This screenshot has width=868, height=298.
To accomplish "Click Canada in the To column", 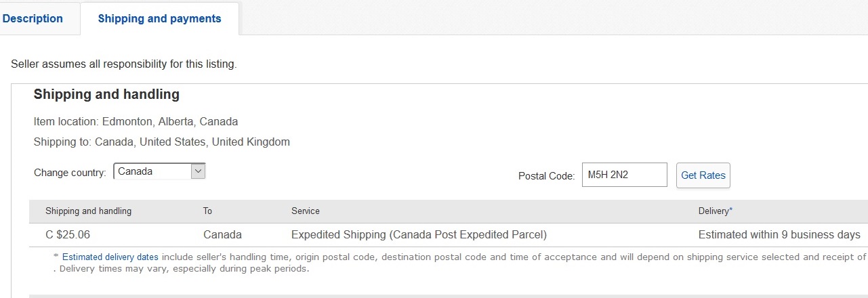I will point(222,235).
